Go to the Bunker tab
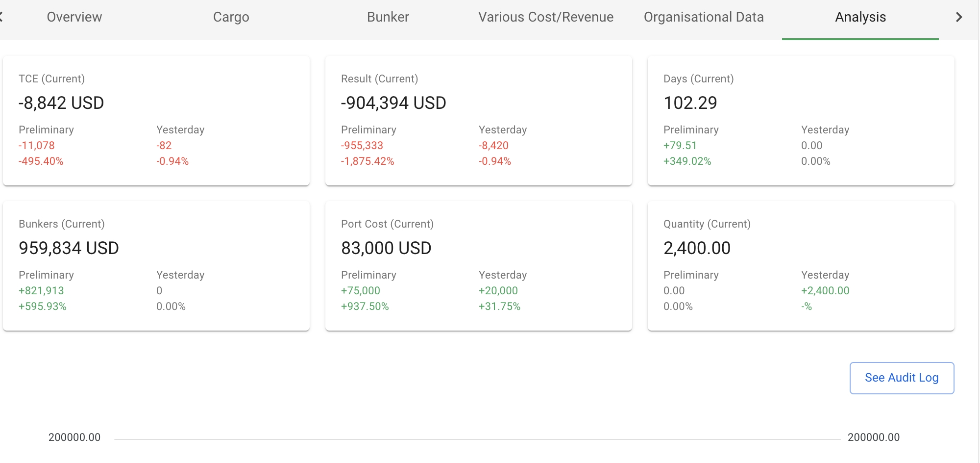This screenshot has width=980, height=463. pyautogui.click(x=388, y=17)
